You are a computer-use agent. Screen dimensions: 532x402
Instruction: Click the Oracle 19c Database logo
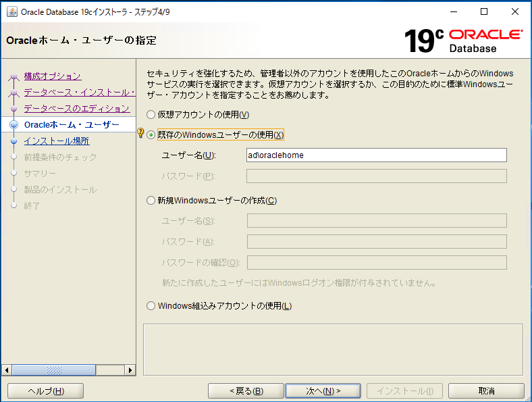(462, 40)
